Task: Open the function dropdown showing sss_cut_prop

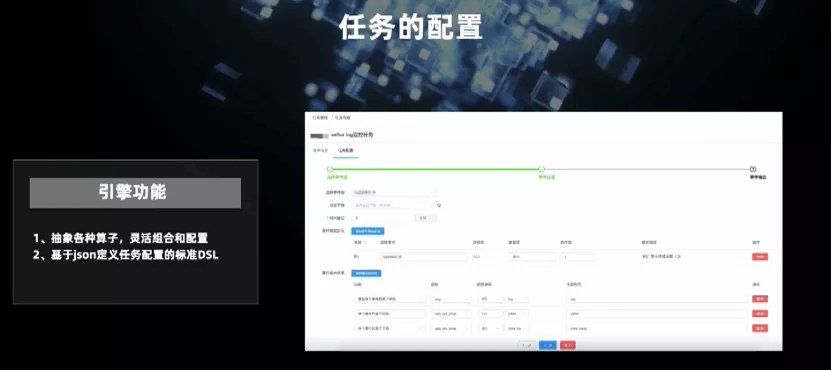Action: 452,314
